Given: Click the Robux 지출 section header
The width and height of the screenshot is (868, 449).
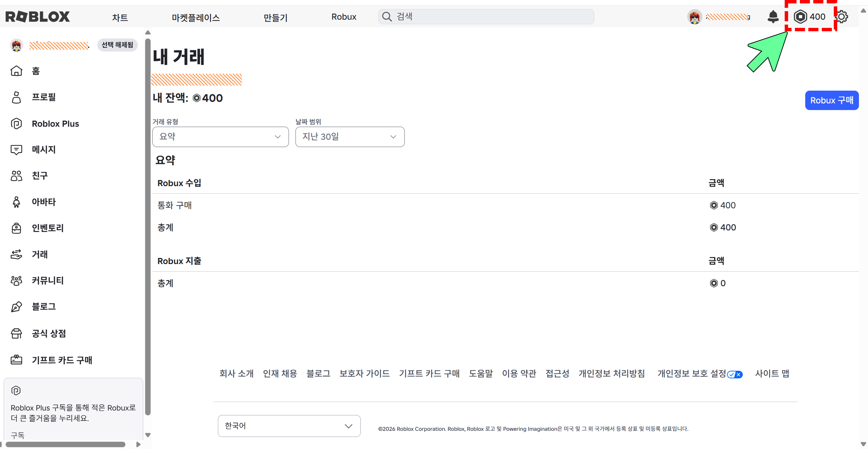Looking at the screenshot, I should tap(179, 261).
